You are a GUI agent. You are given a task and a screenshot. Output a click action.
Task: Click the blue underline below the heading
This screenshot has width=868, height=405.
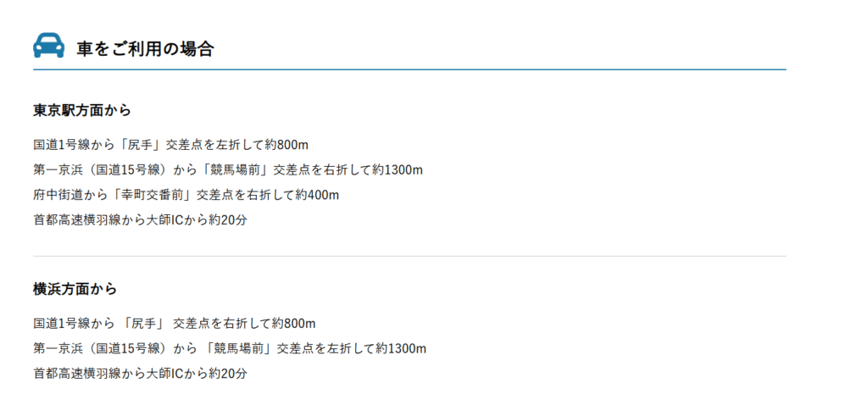(x=409, y=69)
